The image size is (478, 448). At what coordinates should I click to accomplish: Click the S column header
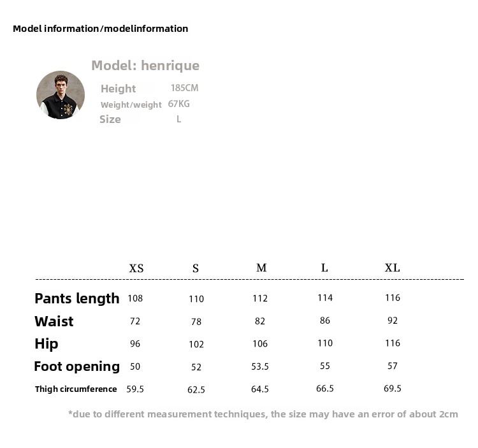coord(196,268)
